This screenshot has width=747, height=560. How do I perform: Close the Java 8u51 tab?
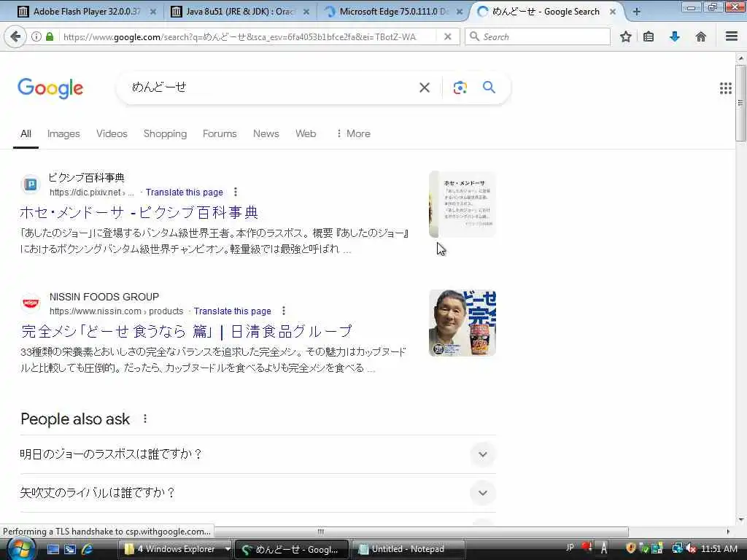(x=306, y=12)
